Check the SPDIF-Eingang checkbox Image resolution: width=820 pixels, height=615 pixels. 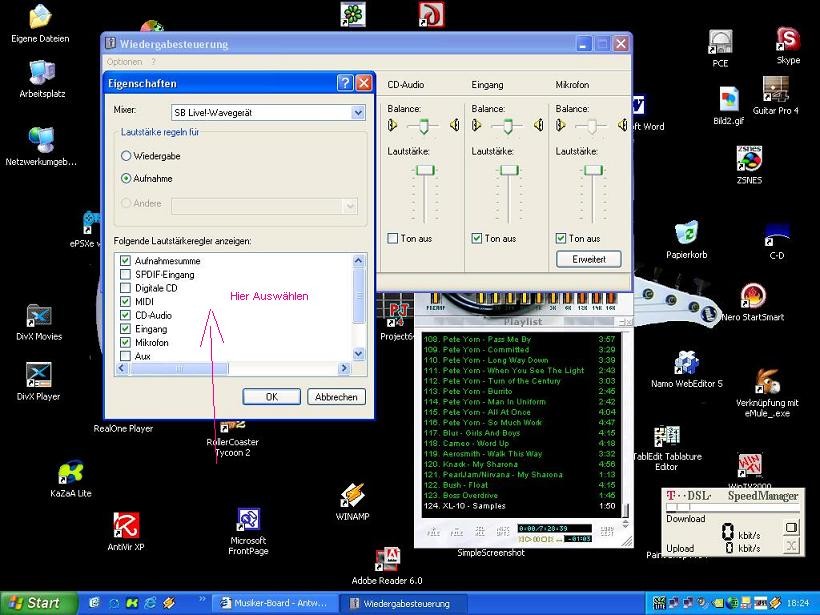[x=125, y=274]
